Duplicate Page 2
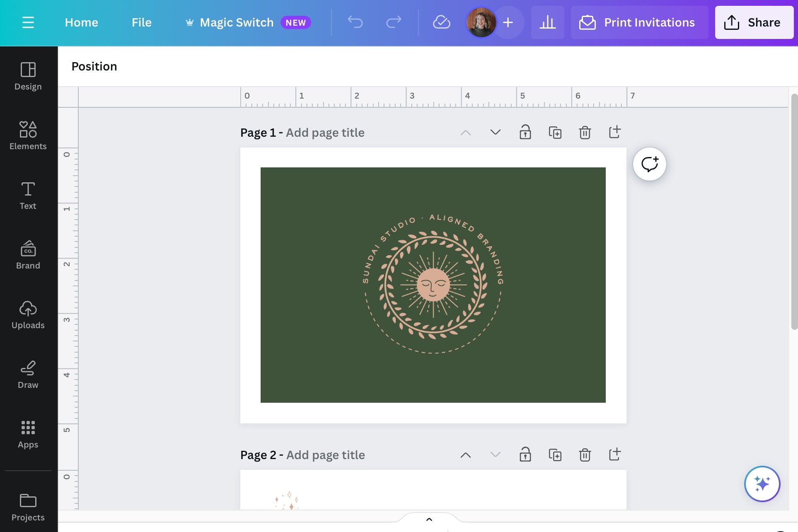This screenshot has width=798, height=532. pyautogui.click(x=555, y=455)
